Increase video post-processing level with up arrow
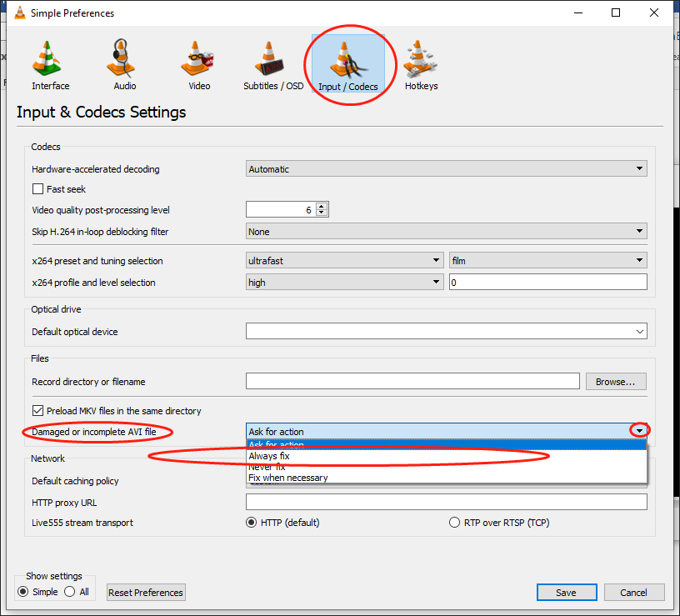This screenshot has height=616, width=680. point(322,206)
